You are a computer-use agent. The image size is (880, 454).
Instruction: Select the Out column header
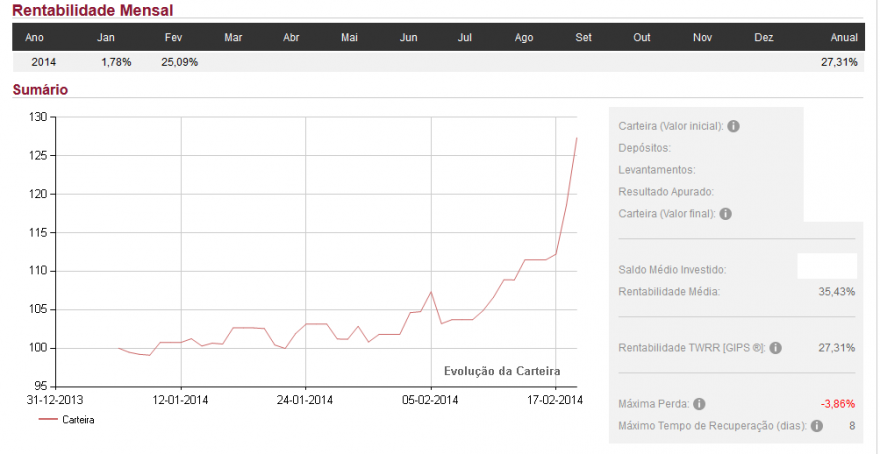[x=641, y=38]
